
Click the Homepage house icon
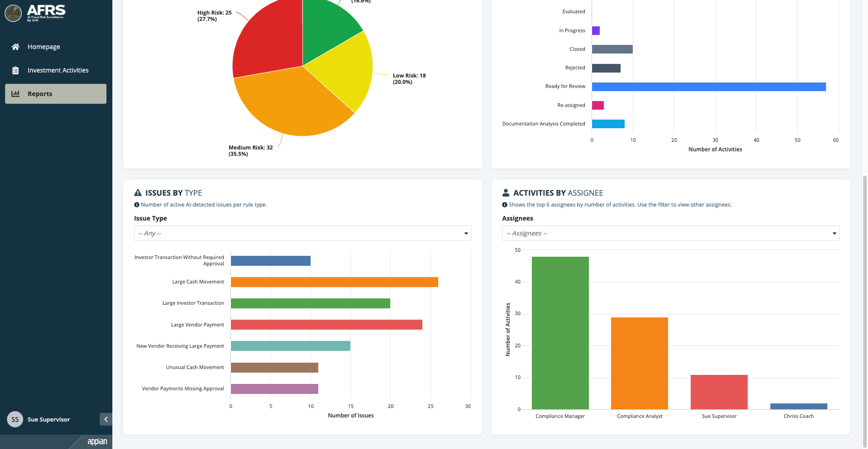click(15, 47)
